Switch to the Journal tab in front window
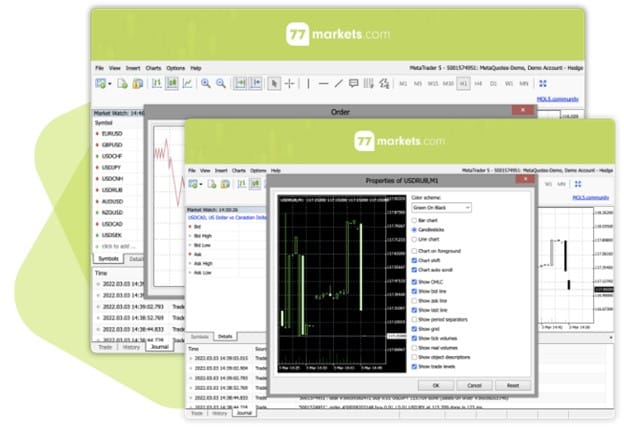The image size is (624, 428). (x=243, y=412)
